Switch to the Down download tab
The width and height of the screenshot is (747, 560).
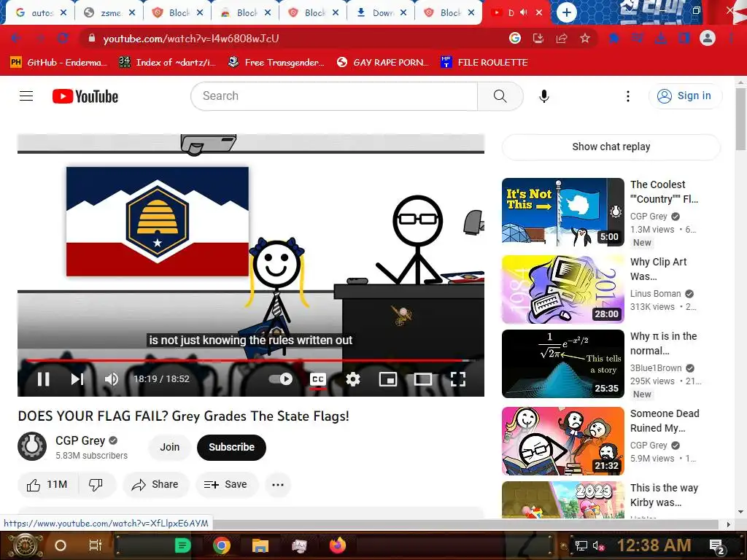[381, 13]
